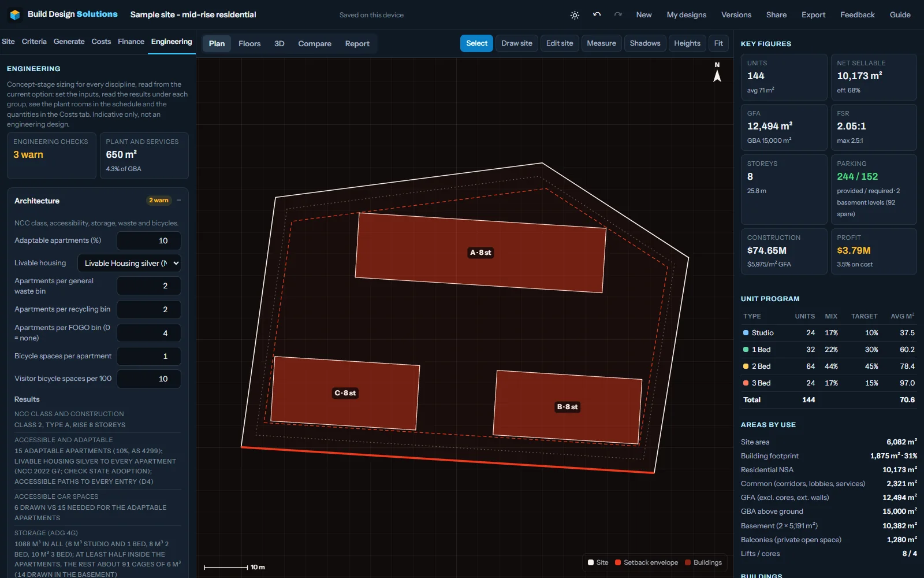Image resolution: width=924 pixels, height=578 pixels.
Task: Click the Adaptable apartments percent field
Action: click(149, 240)
